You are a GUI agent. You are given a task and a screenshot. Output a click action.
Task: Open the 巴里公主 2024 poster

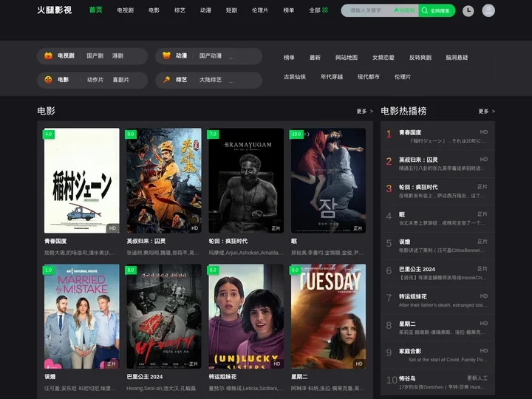click(x=164, y=316)
